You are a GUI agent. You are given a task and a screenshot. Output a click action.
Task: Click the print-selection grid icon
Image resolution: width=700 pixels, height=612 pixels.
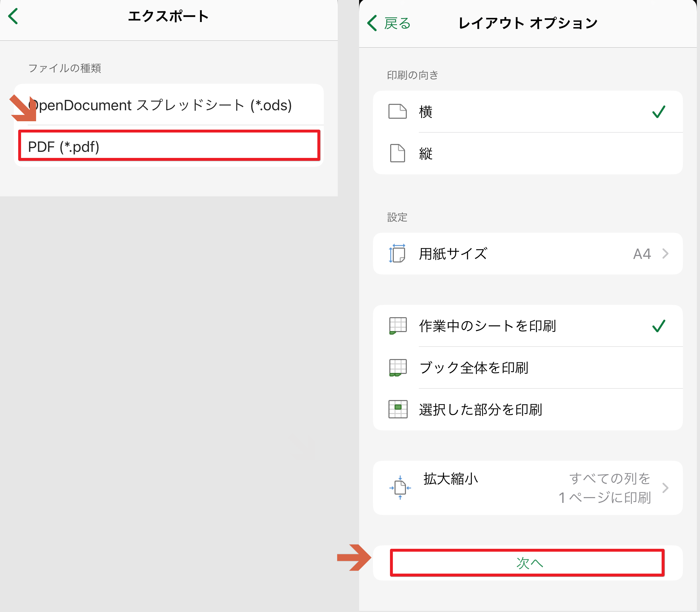click(398, 409)
